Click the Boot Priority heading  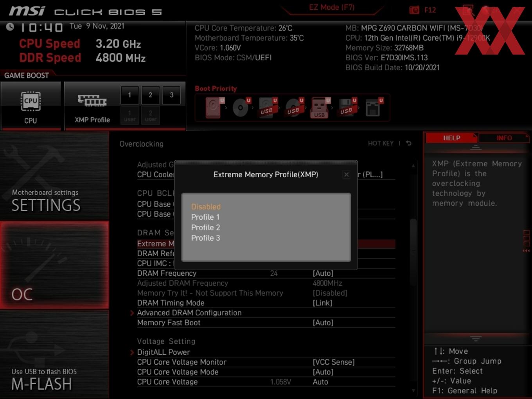[216, 88]
